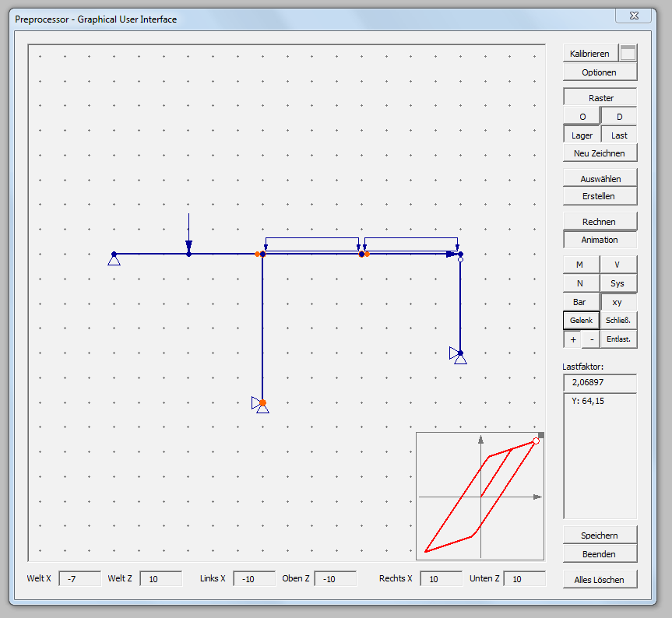Image resolution: width=672 pixels, height=618 pixels.
Task: Toggle the Gelenk hinge display
Action: pyautogui.click(x=581, y=321)
